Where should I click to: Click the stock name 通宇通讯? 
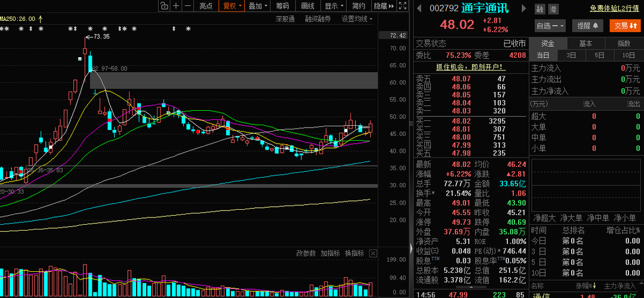(485, 8)
